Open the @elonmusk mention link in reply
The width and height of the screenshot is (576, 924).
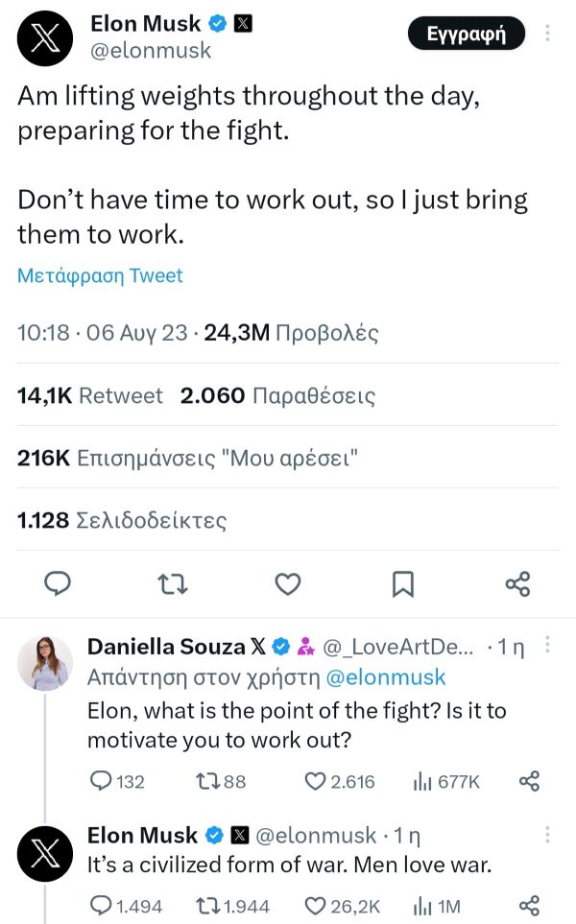click(386, 677)
